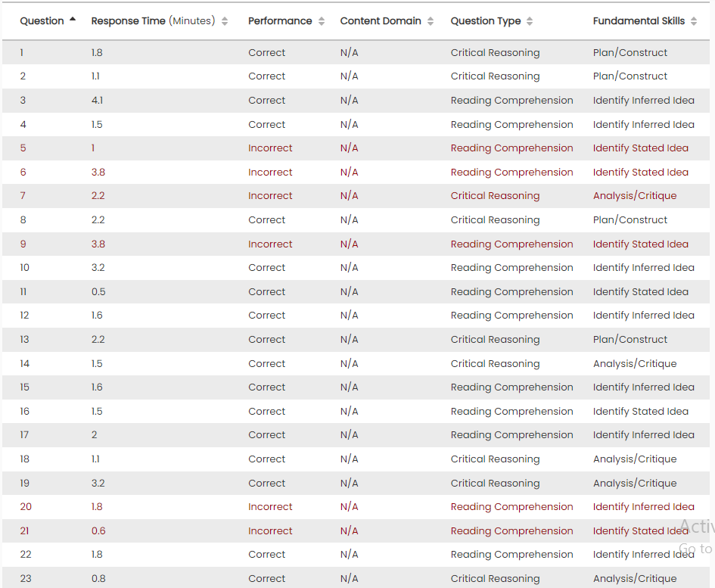Click Plan/Construct skill in question 1 row
The height and width of the screenshot is (588, 715).
630,53
